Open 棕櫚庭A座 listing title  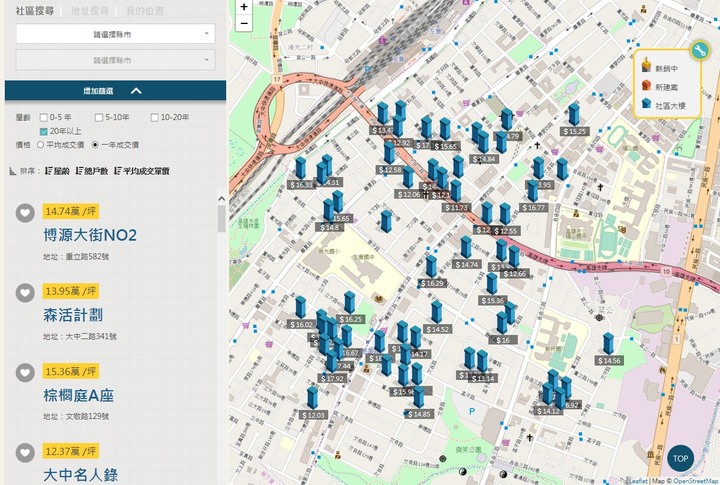pos(79,395)
